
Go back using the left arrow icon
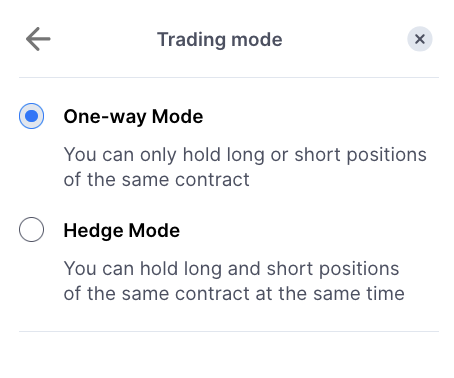(x=38, y=39)
